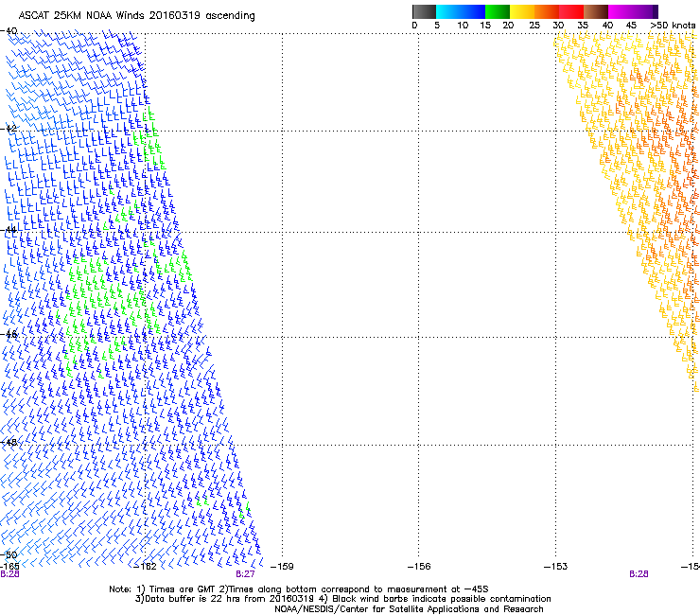
Task: Click the '-162' longitude label
Action: [145, 566]
